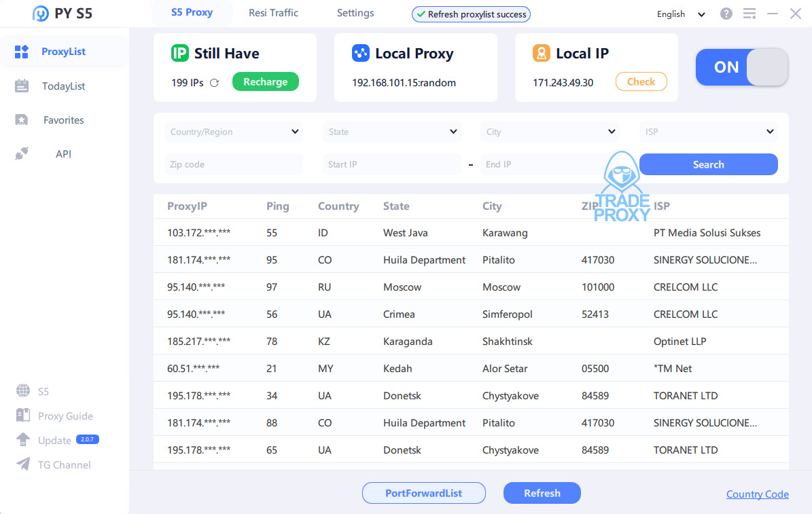Click the Favorites star icon
This screenshot has width=812, height=514.
tap(21, 120)
